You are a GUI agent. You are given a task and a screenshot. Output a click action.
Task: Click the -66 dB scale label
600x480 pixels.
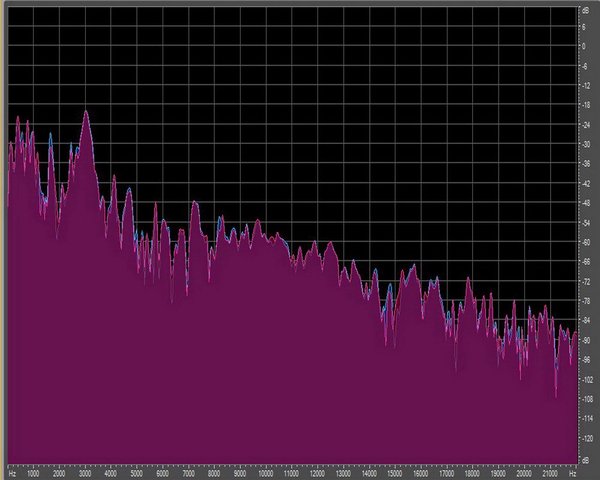coord(585,262)
